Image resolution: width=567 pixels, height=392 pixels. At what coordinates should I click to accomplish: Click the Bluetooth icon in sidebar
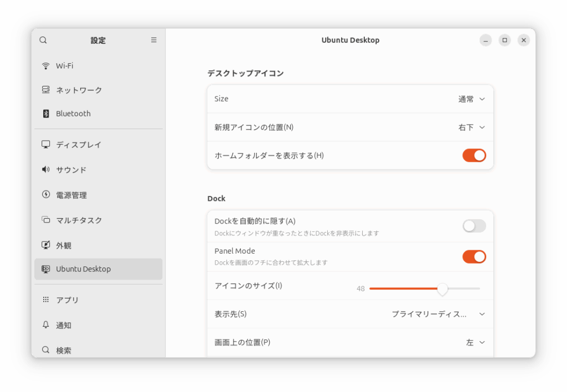(x=45, y=114)
